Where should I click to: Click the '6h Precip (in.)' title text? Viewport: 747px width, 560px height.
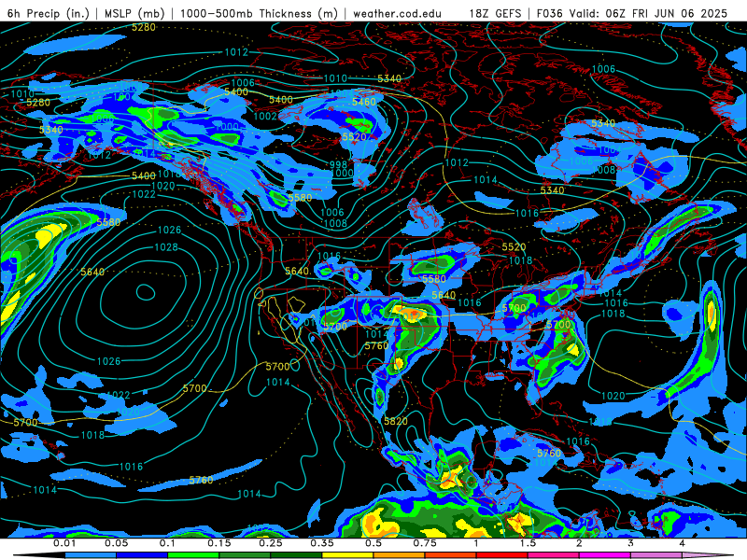[48, 13]
